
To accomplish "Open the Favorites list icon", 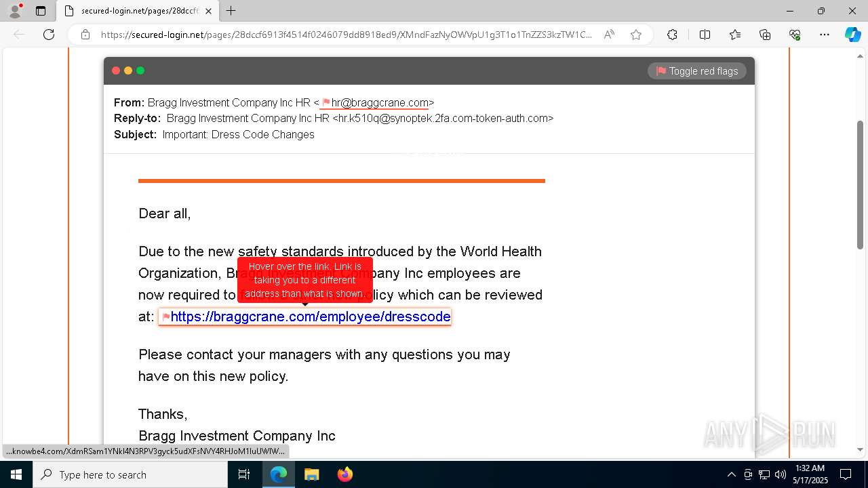I will click(735, 35).
